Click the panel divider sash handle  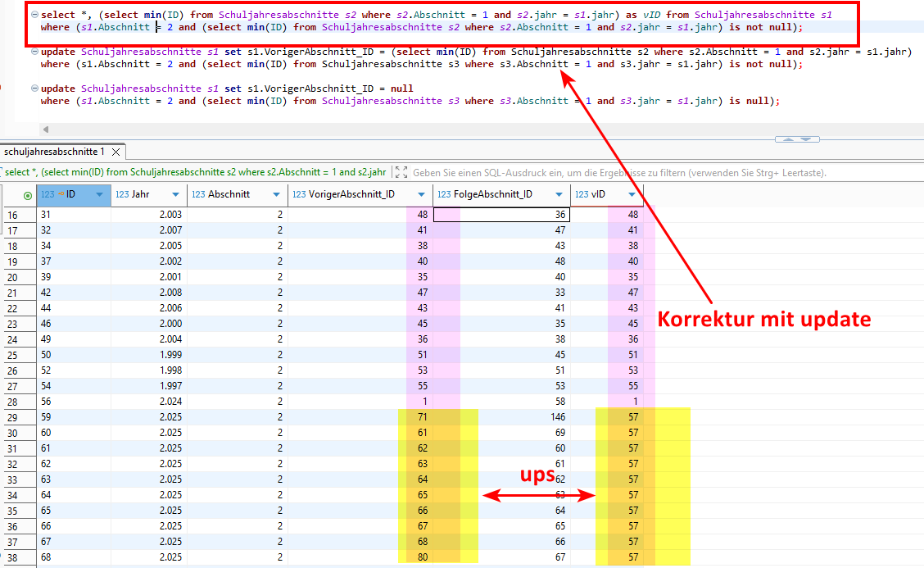796,139
